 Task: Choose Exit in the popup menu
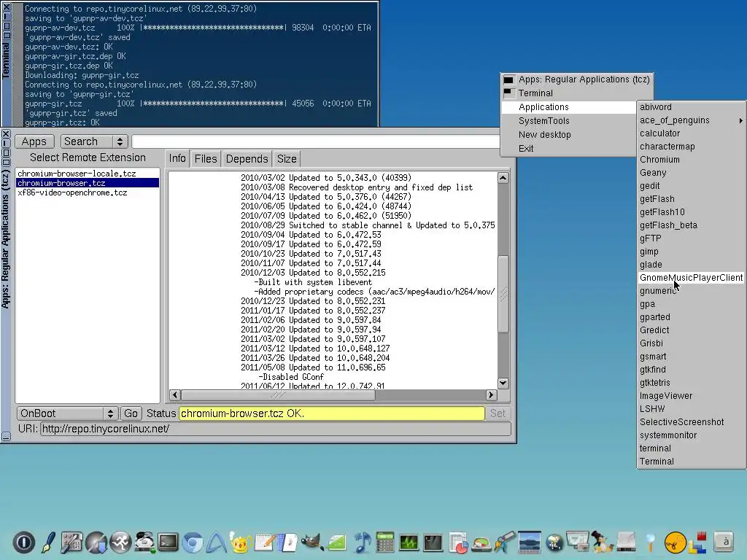(568, 149)
